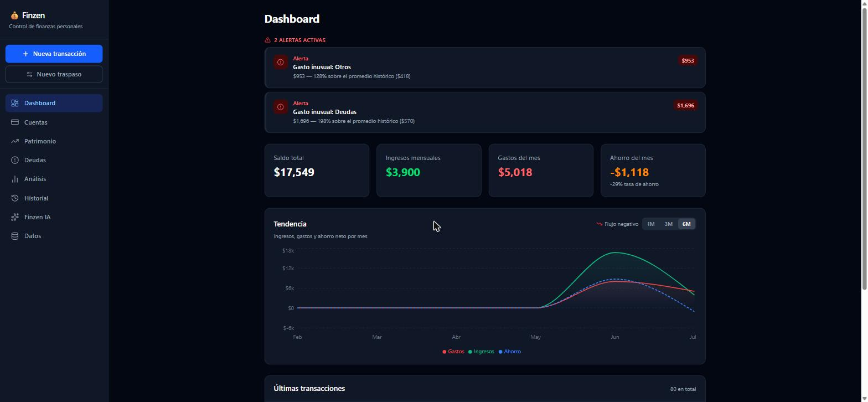Screen dimensions: 868x402
Task: Click the "80 en total" transactions count
Action: point(683,389)
